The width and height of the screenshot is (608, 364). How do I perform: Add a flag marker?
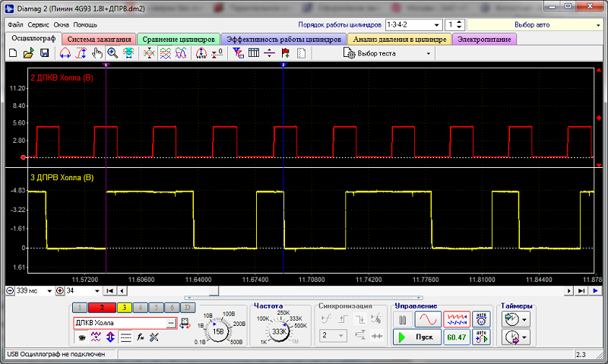tap(286, 53)
